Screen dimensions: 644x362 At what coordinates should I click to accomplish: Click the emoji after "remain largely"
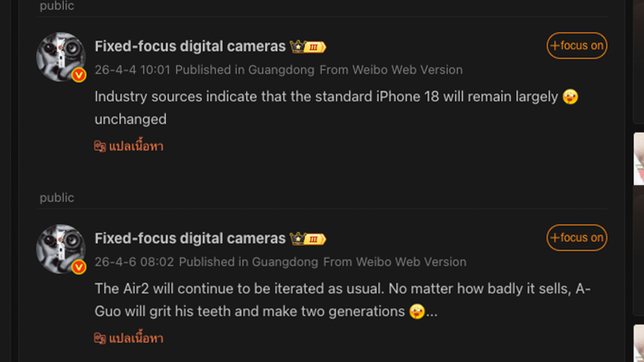[571, 97]
